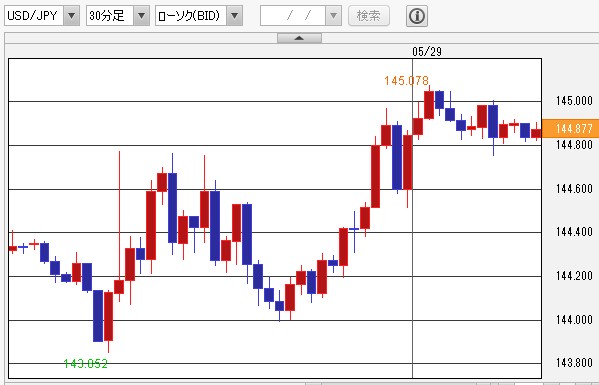Click the date input field

(x=293, y=16)
